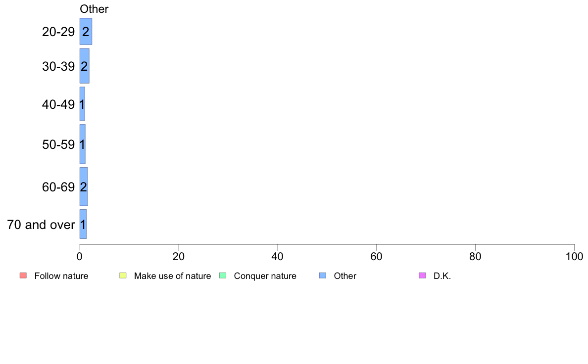The height and width of the screenshot is (364, 588).
Task: Select the 70 and over bar
Action: click(83, 224)
